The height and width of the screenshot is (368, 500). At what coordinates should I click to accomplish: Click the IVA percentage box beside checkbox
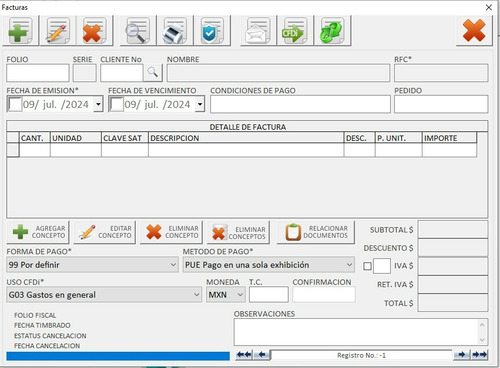[382, 266]
